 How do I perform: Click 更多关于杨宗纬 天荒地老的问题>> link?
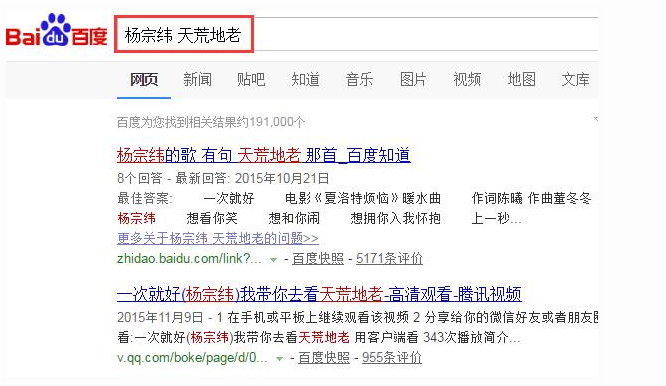click(218, 238)
